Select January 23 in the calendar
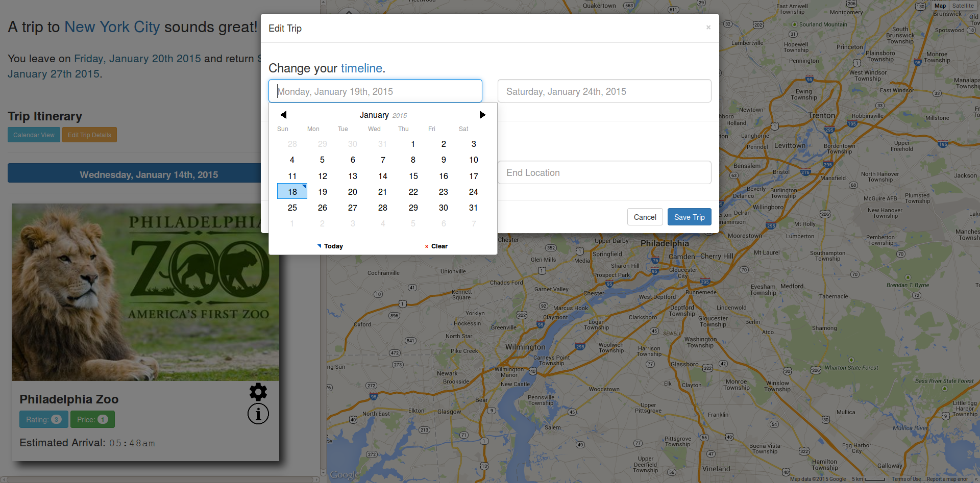Image resolution: width=980 pixels, height=483 pixels. [444, 192]
